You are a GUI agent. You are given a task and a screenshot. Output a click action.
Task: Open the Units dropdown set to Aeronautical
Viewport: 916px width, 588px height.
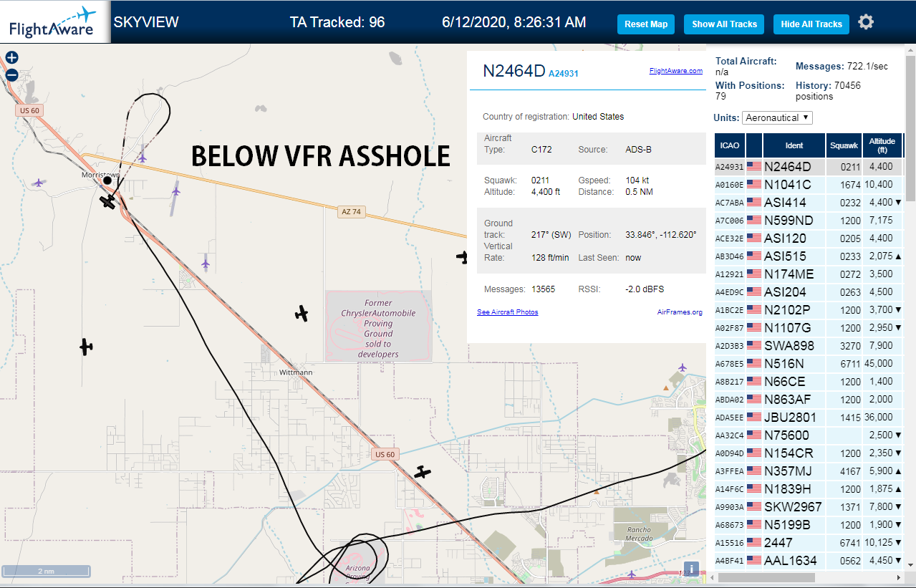click(778, 117)
